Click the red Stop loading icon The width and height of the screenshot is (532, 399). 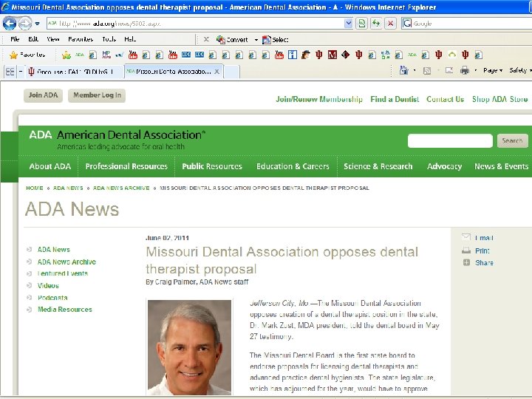tap(391, 24)
